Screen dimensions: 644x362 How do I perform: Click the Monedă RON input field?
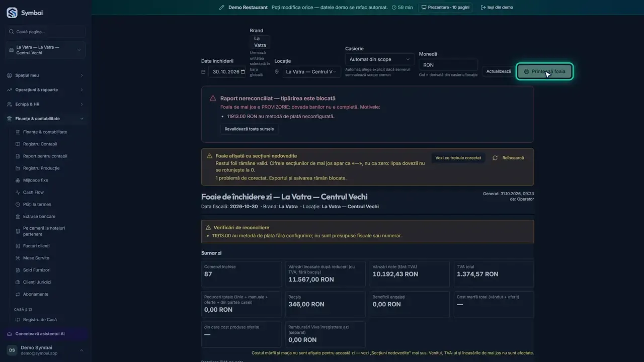448,65
